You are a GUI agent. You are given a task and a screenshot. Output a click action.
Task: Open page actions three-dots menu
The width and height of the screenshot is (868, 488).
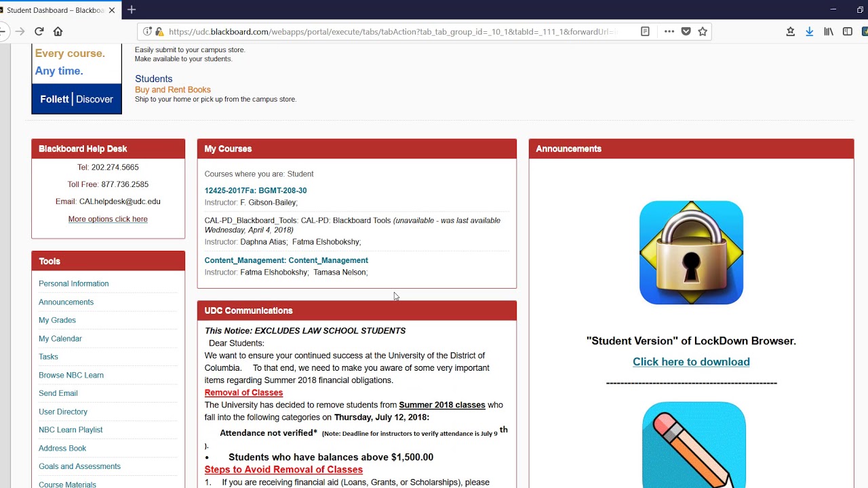coord(669,31)
